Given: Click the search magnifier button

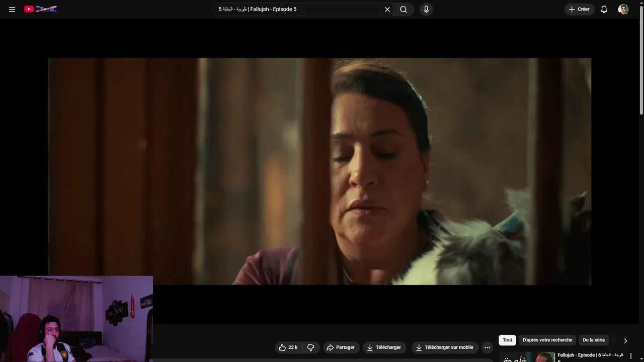Looking at the screenshot, I should pos(404,9).
